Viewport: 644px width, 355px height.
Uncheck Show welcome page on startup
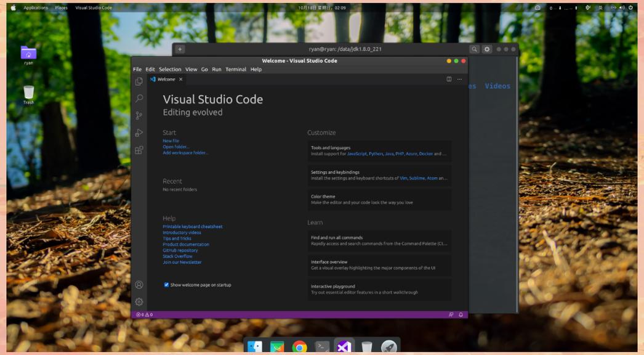(166, 285)
